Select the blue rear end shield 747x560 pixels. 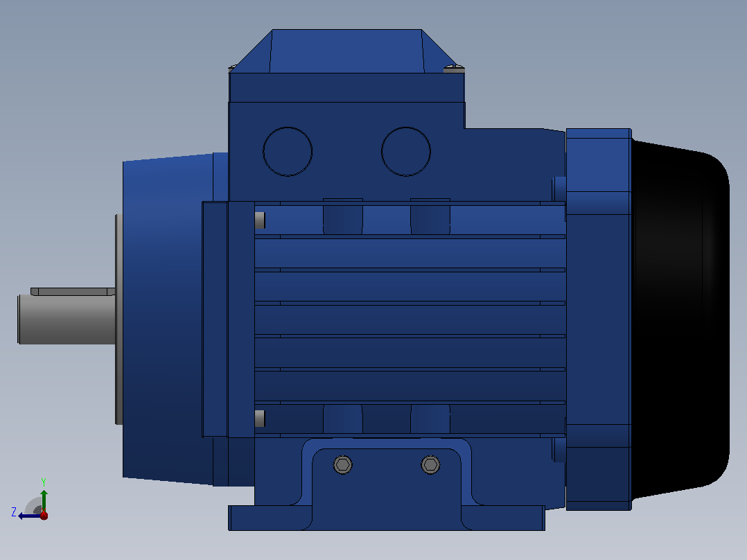tap(599, 320)
